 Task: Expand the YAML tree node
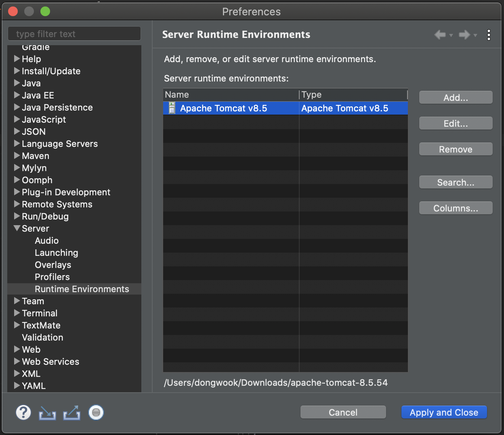[17, 385]
